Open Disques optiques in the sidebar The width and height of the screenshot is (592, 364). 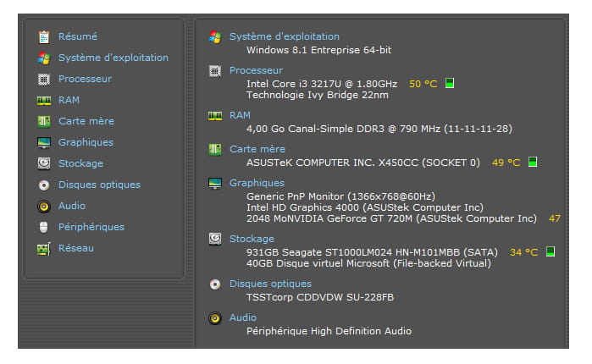pos(99,185)
